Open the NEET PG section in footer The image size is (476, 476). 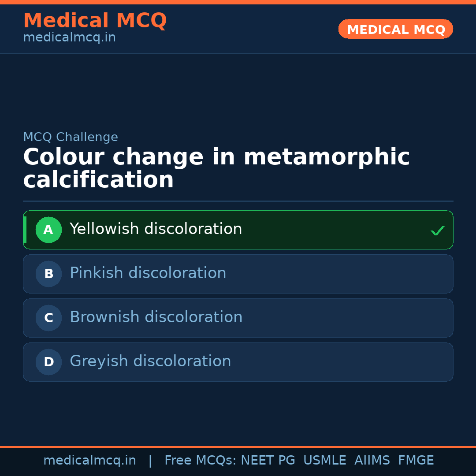tap(268, 460)
